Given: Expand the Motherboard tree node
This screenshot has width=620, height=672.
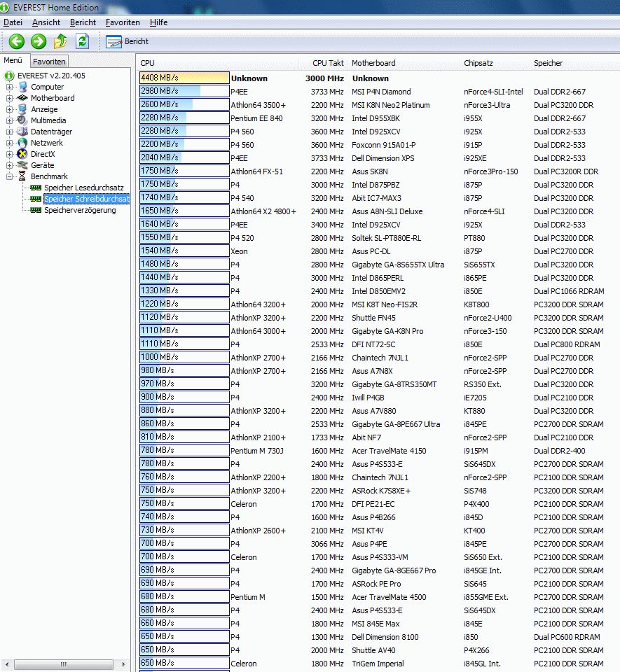Looking at the screenshot, I should coord(10,98).
